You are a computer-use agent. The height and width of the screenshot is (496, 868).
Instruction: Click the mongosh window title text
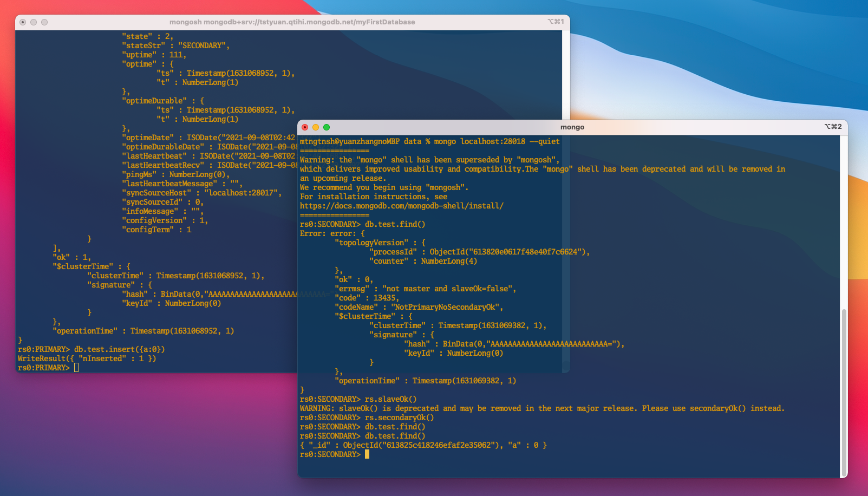[x=292, y=22]
